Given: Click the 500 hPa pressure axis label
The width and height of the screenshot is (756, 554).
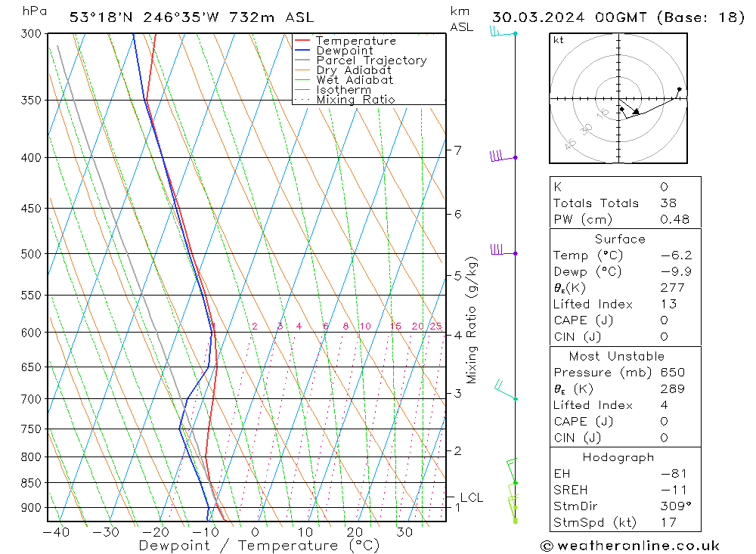Looking at the screenshot, I should (31, 254).
